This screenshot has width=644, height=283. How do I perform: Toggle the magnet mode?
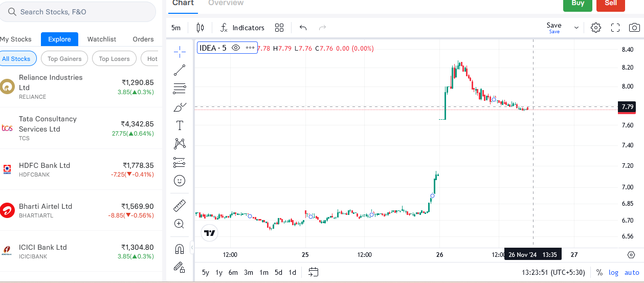(180, 249)
